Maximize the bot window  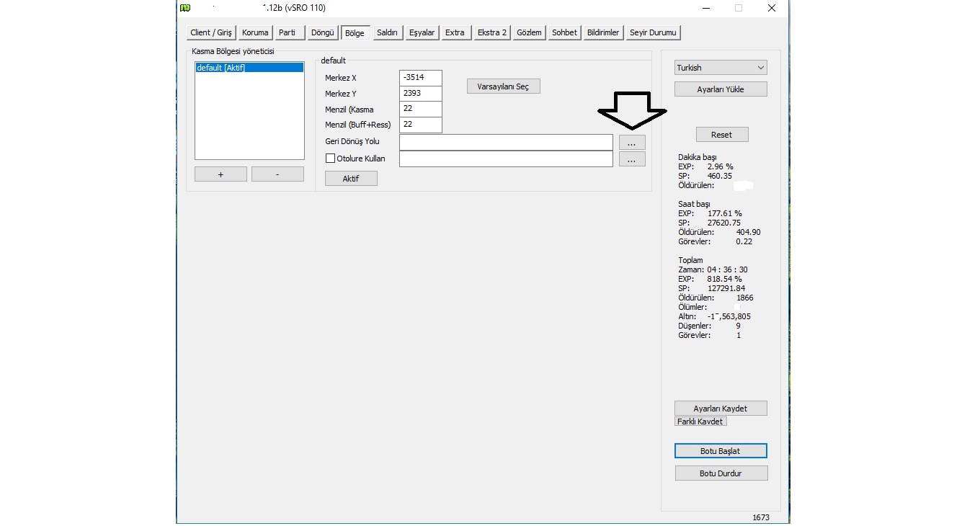click(739, 8)
